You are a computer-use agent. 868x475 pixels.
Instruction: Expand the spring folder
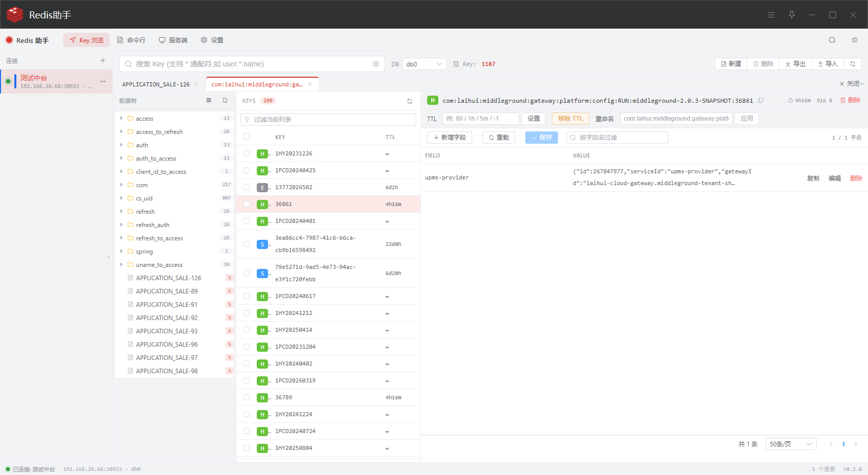(121, 251)
